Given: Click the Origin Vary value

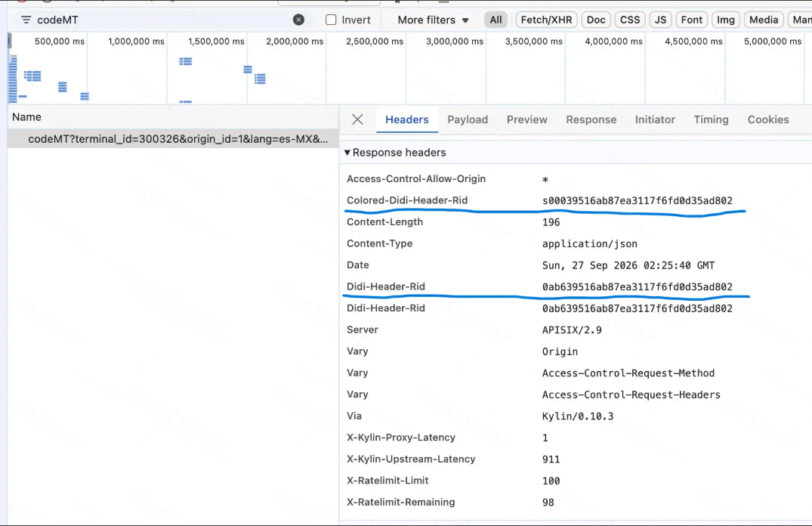Looking at the screenshot, I should [x=560, y=352].
